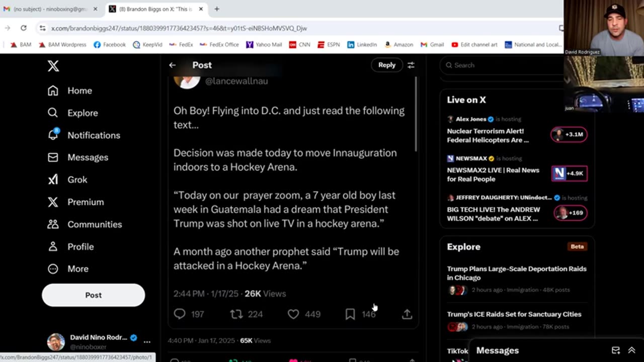Viewport: 644px width, 362px height.
Task: Click the post's vertical scrollbar
Action: 417,114
